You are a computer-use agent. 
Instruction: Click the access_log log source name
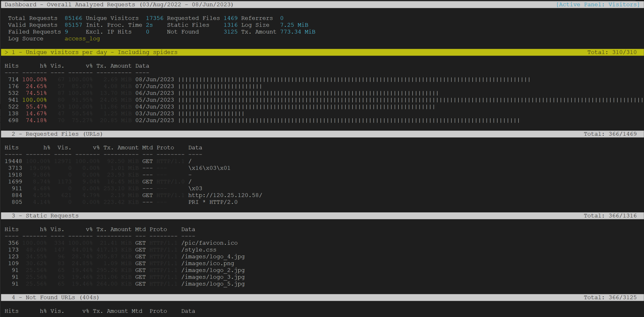coord(82,39)
